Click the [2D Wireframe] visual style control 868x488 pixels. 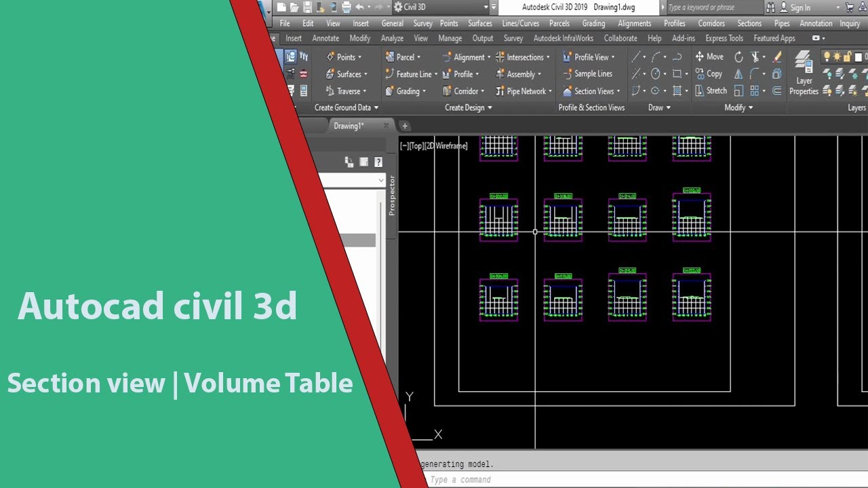click(x=447, y=146)
